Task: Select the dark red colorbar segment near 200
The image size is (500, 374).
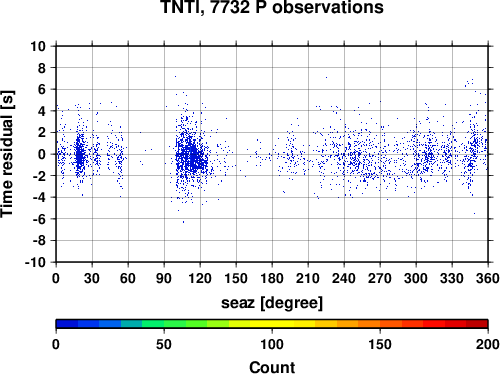Action: coord(477,324)
